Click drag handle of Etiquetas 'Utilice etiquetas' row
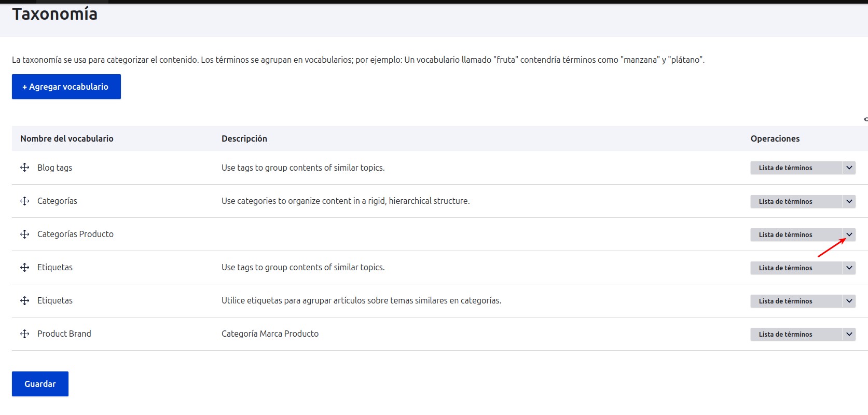Screen dimensions: 868x415 [x=24, y=300]
